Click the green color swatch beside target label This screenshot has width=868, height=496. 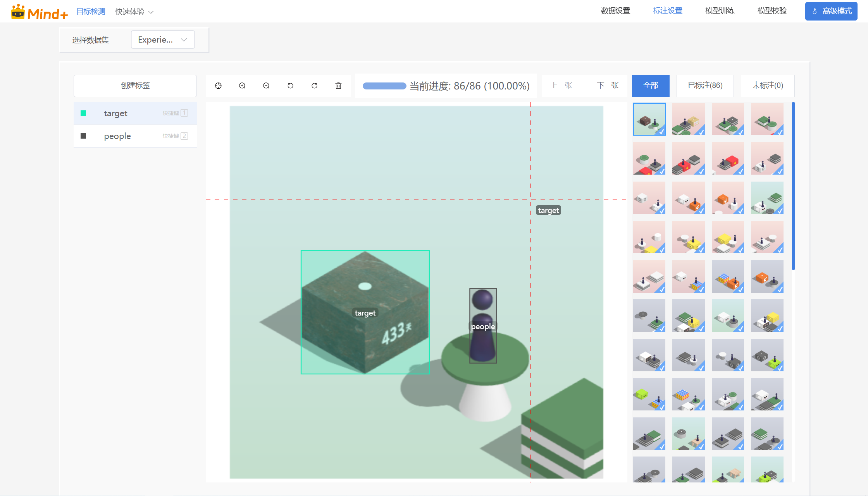(x=84, y=113)
